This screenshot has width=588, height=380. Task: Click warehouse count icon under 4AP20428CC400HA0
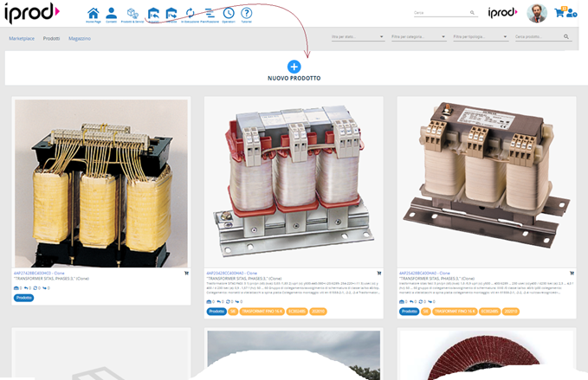pos(209,302)
